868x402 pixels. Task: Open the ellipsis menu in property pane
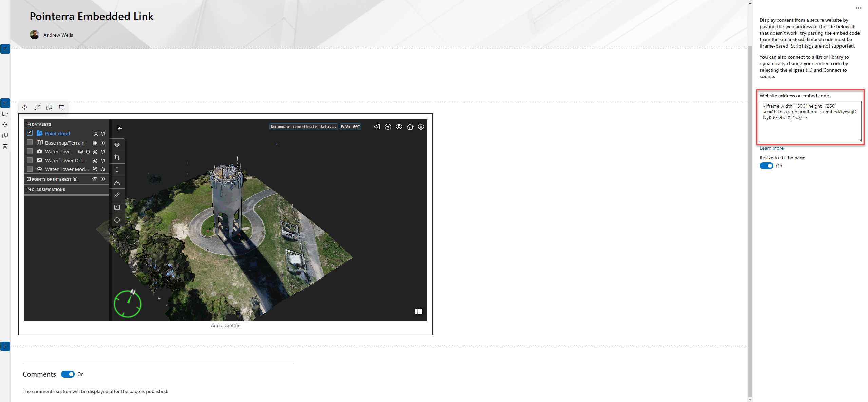pyautogui.click(x=858, y=8)
